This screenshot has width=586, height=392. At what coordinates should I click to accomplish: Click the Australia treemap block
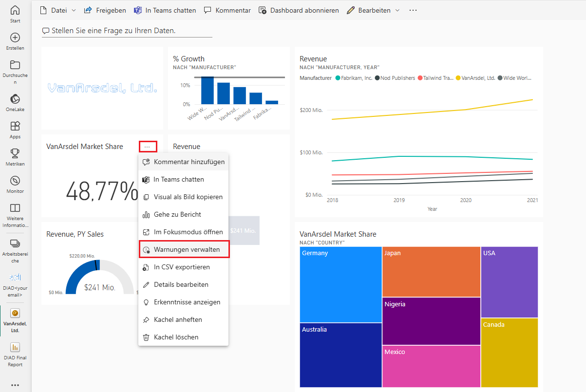pos(340,355)
